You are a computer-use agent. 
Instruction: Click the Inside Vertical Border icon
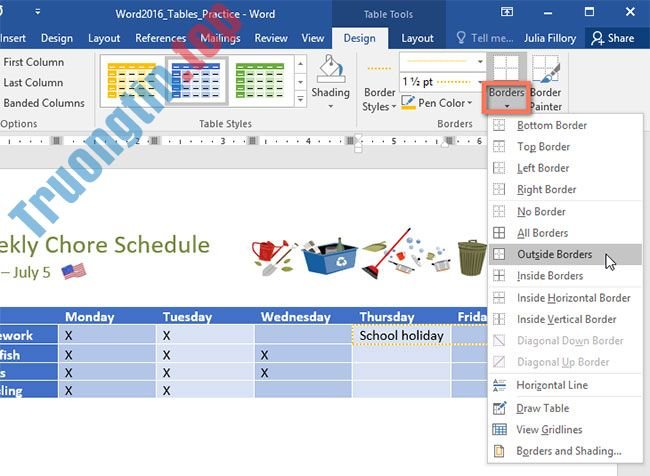coord(499,319)
